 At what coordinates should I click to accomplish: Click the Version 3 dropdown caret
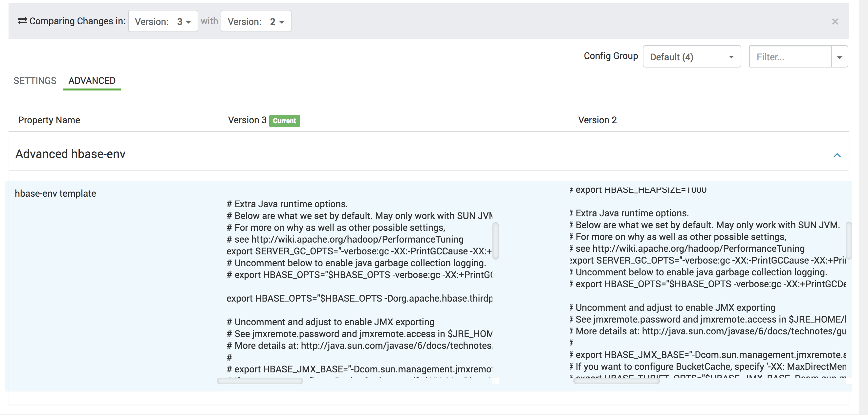click(x=188, y=22)
